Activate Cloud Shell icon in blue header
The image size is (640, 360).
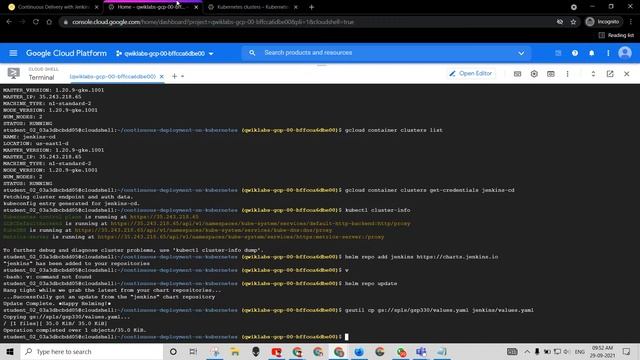click(x=558, y=53)
